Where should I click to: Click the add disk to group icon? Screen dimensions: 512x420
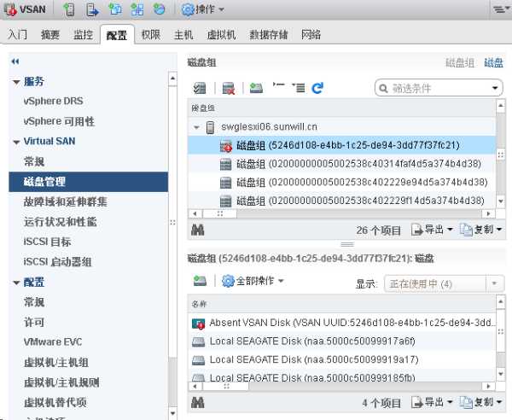(256, 88)
